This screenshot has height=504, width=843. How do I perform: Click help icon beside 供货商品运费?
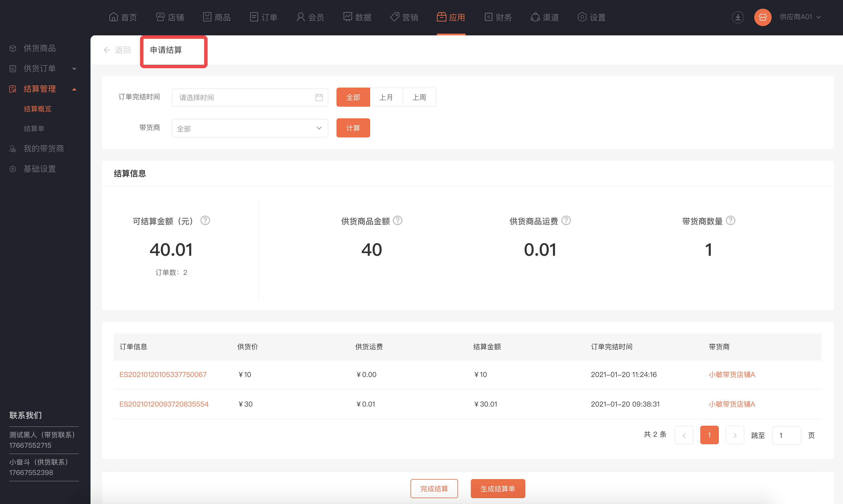tap(566, 221)
